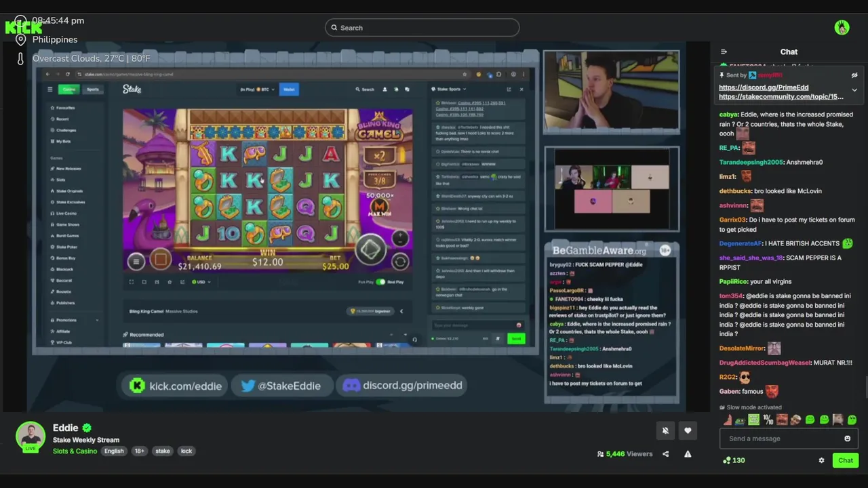868x488 pixels.
Task: Open the discord.gg/PrimeEdd pinned link
Action: click(764, 87)
